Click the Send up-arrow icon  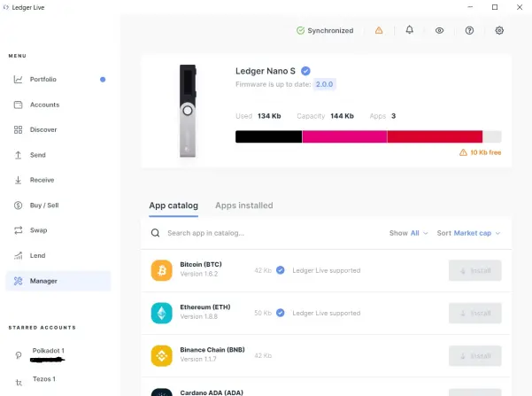(18, 155)
